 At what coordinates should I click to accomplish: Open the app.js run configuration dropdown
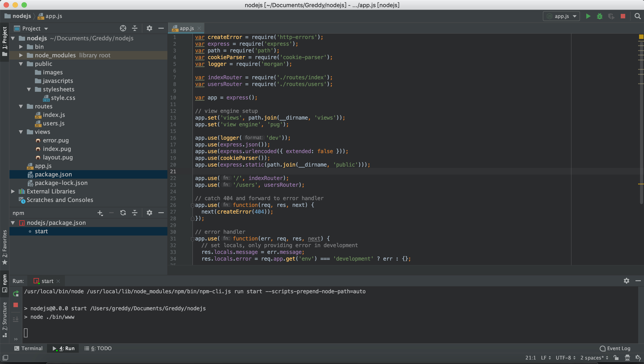point(561,16)
